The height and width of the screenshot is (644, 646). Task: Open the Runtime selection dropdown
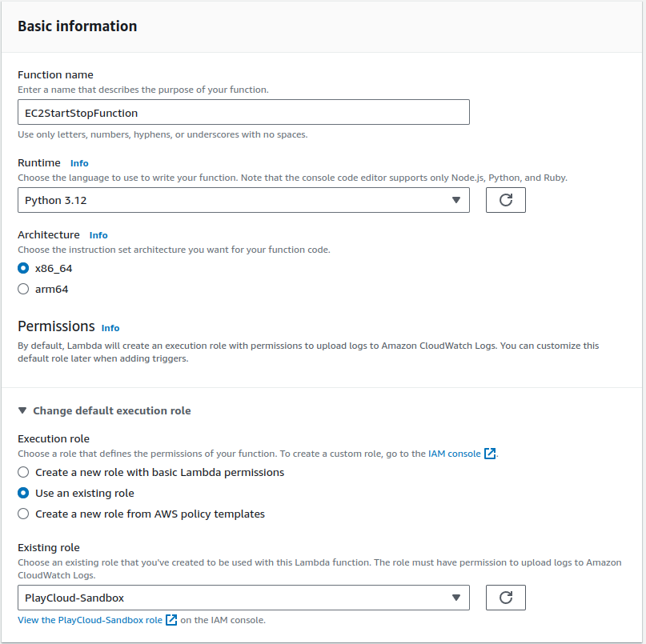click(243, 200)
